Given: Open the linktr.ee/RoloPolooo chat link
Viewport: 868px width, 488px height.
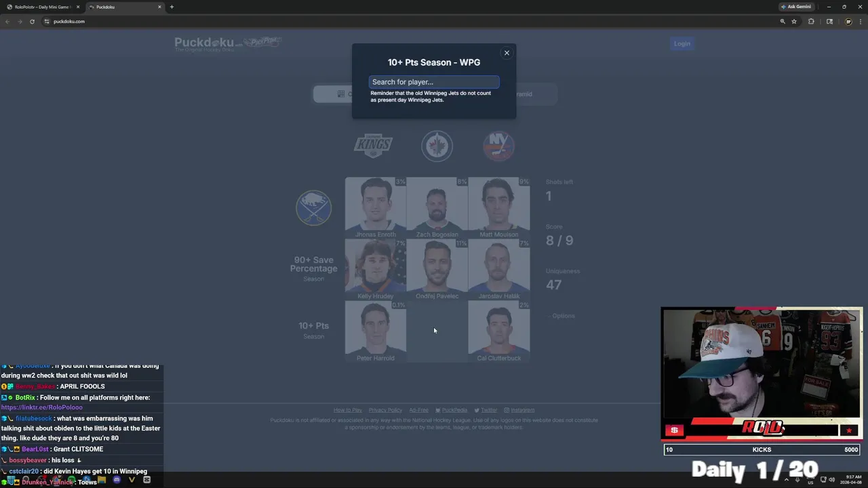Looking at the screenshot, I should click(42, 407).
